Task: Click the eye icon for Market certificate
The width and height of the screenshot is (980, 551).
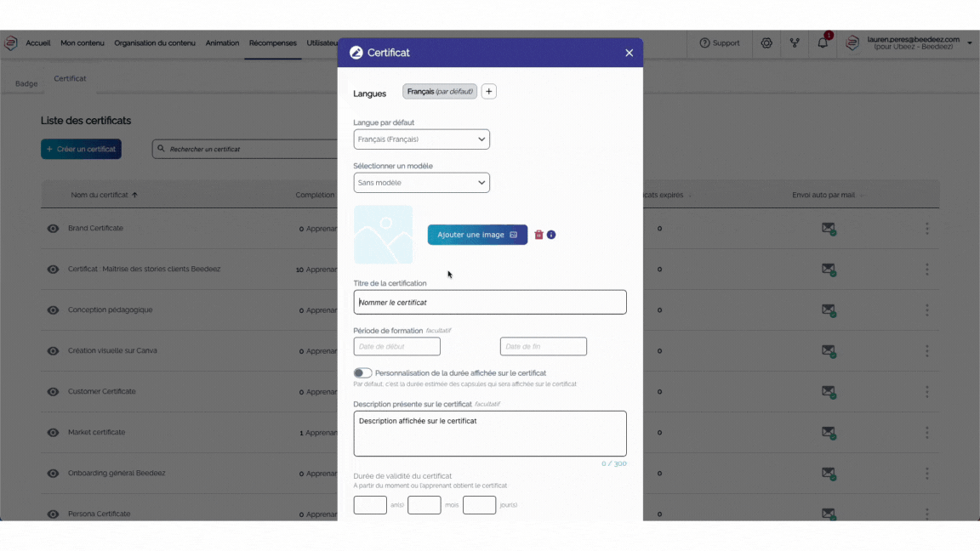Action: tap(53, 433)
